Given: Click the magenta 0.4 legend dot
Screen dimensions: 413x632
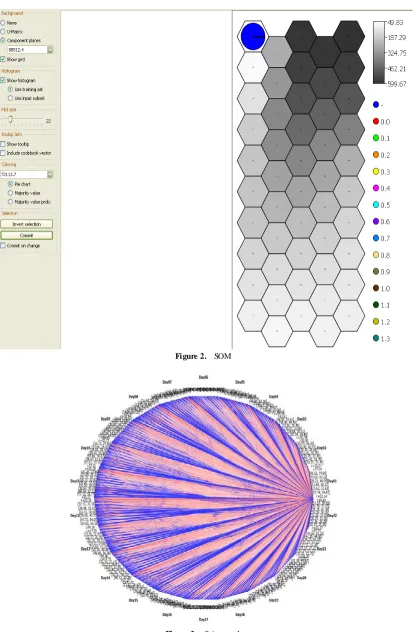Looking at the screenshot, I should pos(376,188).
